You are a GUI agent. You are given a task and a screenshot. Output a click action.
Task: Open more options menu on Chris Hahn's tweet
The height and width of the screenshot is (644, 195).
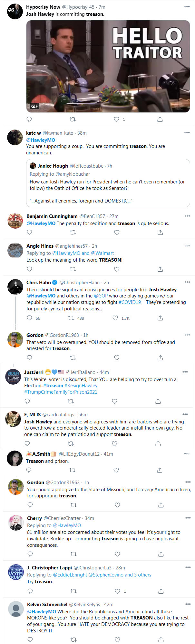[x=187, y=282]
